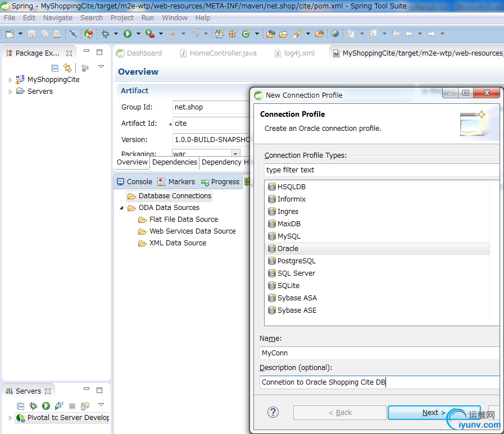504x434 pixels.
Task: Toggle Skip All Breakpoints in the toolbar
Action: pos(73,34)
